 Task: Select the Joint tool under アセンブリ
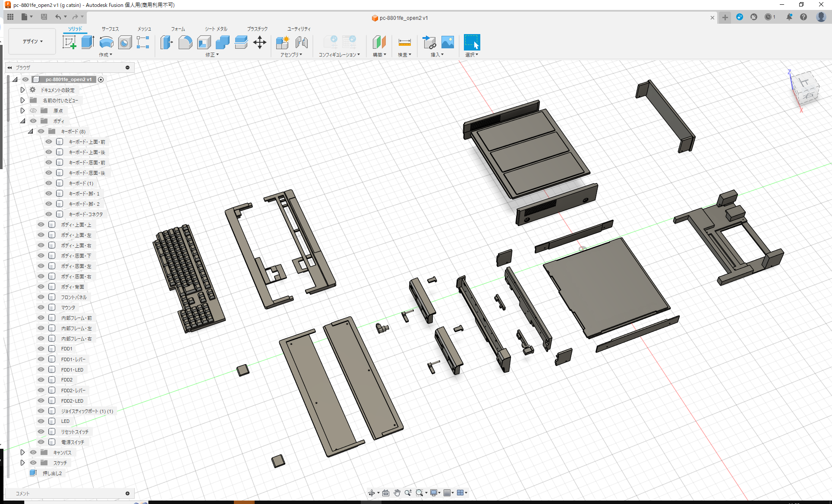[x=301, y=43]
